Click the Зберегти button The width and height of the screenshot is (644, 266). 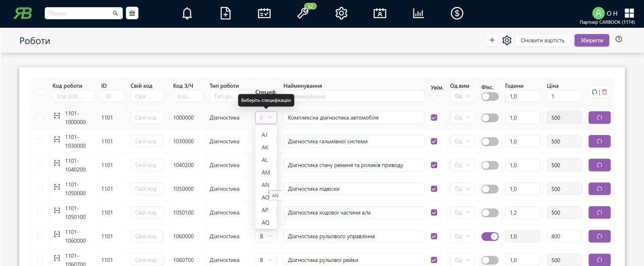[591, 40]
